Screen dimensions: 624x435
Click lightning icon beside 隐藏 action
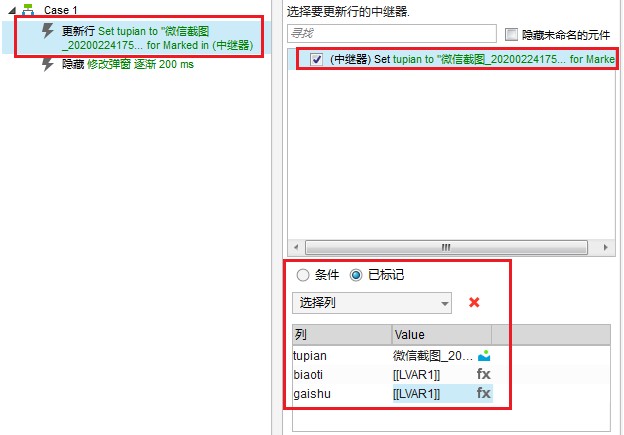click(48, 64)
